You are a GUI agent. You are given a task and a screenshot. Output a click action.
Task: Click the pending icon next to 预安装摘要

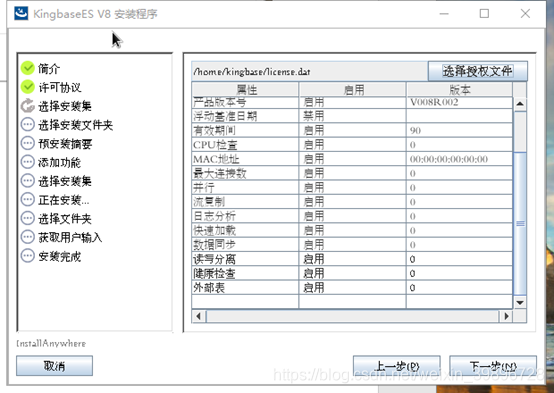click(28, 143)
